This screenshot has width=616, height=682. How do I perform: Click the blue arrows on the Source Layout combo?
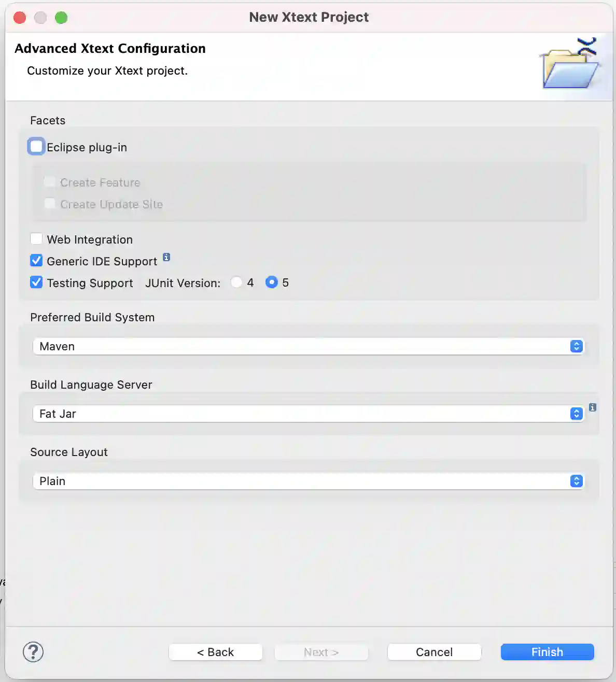pyautogui.click(x=576, y=481)
